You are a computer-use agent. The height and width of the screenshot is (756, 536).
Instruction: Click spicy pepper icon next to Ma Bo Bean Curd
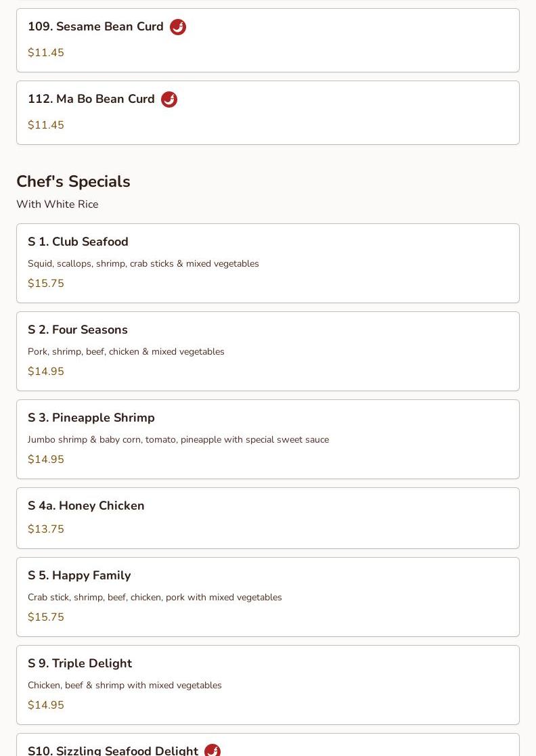click(169, 99)
